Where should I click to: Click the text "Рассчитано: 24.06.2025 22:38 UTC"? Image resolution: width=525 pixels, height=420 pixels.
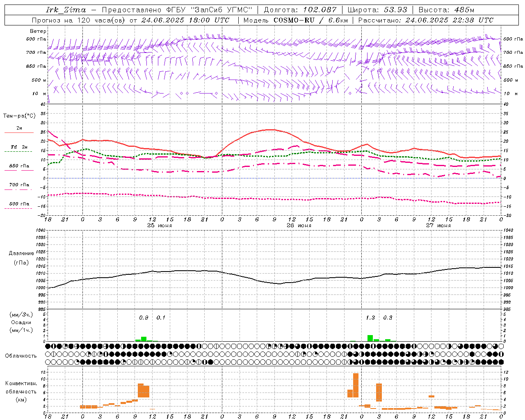coord(426,20)
